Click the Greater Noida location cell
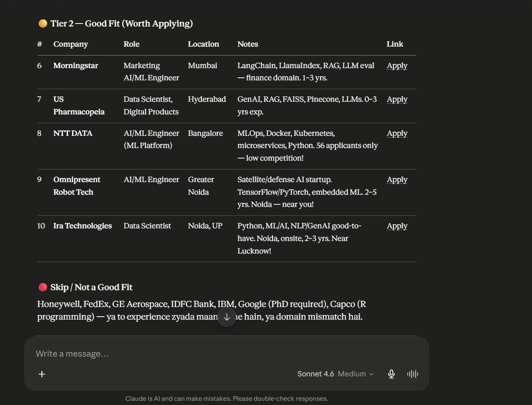Screen dimensions: 532x405 [x=201, y=186]
